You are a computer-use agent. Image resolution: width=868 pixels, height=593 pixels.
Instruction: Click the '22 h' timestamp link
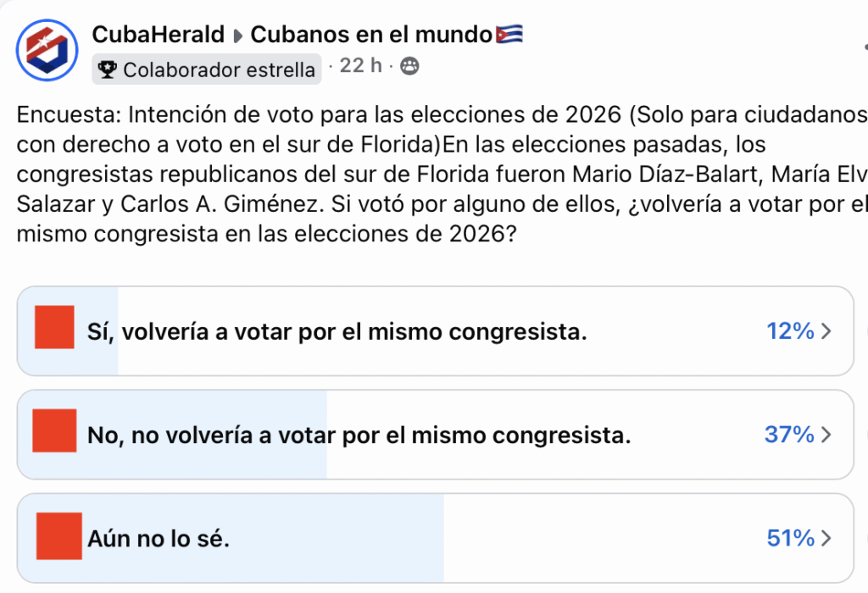pyautogui.click(x=359, y=65)
